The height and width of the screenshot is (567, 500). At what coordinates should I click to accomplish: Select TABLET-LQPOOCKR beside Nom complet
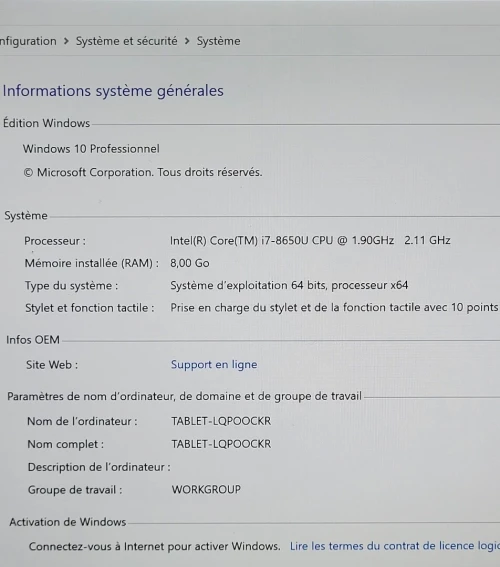(221, 444)
